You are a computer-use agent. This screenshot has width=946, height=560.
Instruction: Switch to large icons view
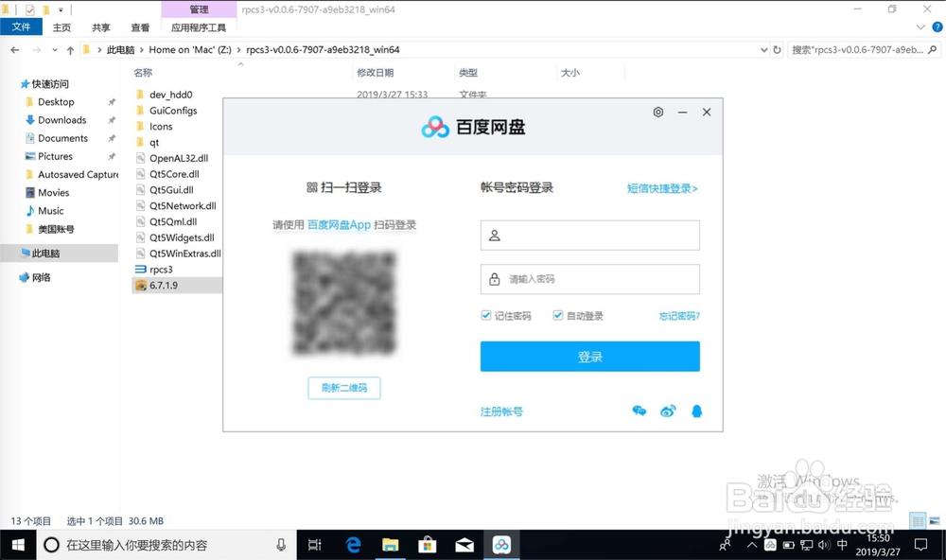tap(935, 521)
